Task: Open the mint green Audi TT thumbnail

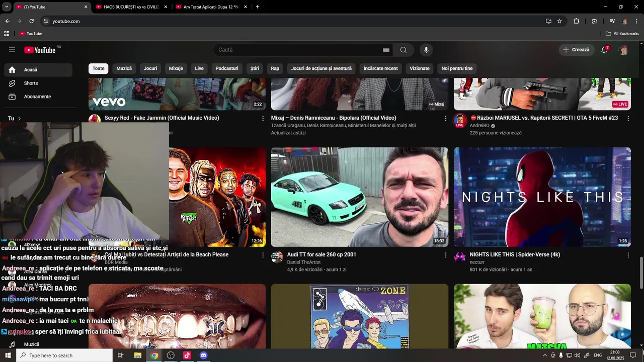Action: [359, 197]
